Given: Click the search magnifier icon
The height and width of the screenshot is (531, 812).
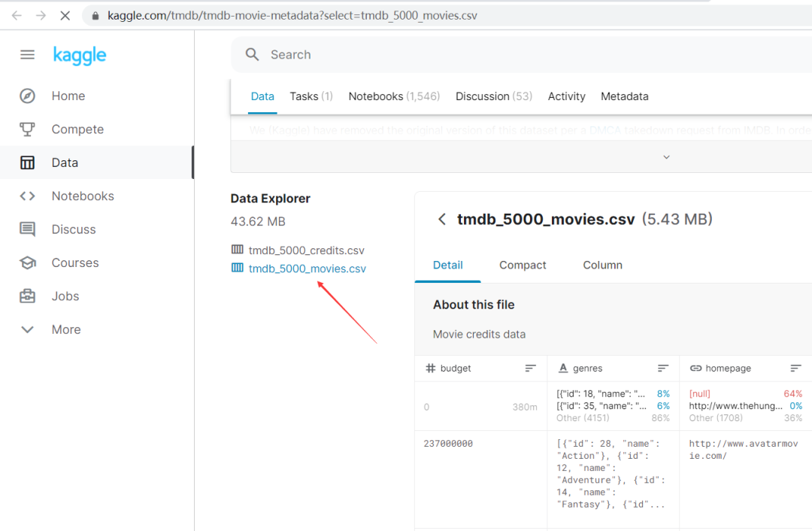Looking at the screenshot, I should click(x=252, y=54).
